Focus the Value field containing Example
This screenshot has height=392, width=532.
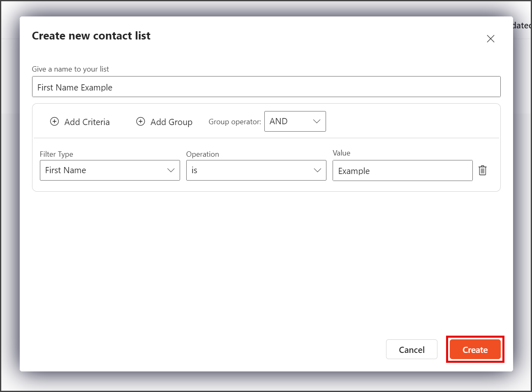click(x=402, y=170)
